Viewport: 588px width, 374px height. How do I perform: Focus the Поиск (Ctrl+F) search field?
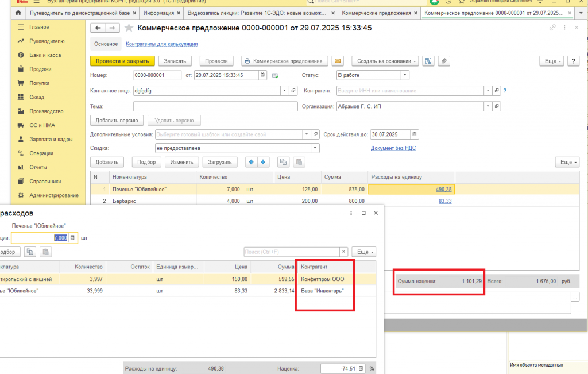[292, 252]
